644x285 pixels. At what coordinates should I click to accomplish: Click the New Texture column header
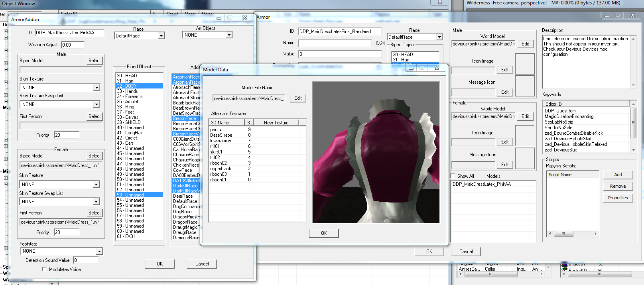(x=276, y=123)
